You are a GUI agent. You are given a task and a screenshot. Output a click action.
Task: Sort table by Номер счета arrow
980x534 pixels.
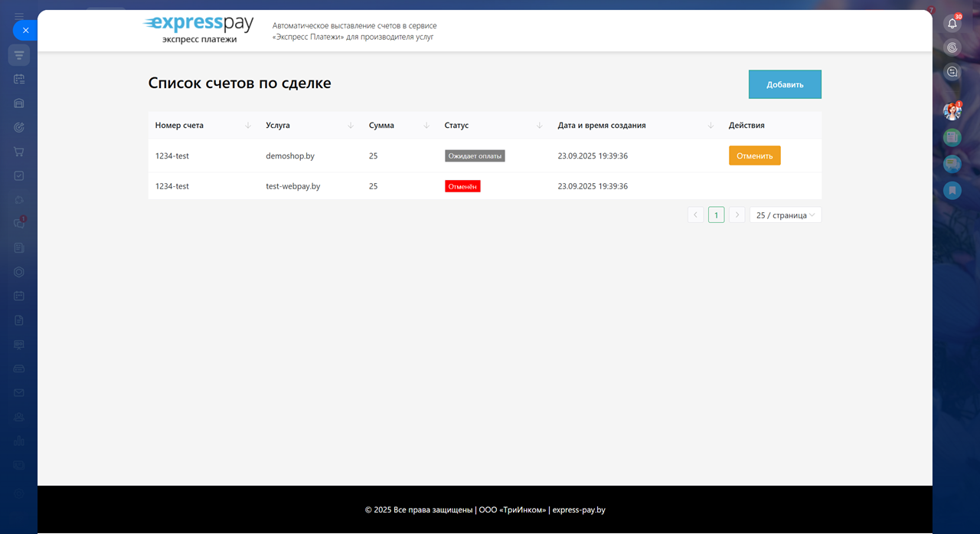tap(247, 126)
